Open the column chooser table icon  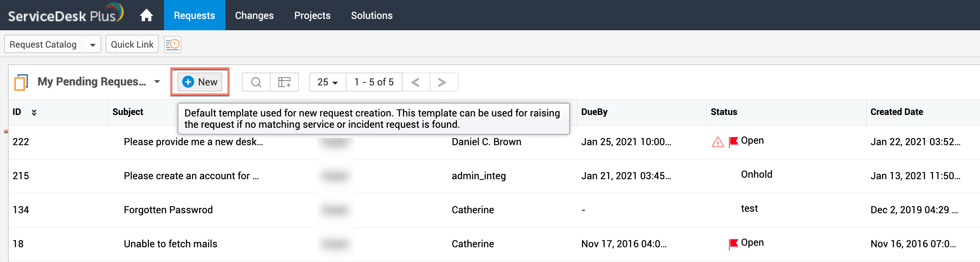284,82
